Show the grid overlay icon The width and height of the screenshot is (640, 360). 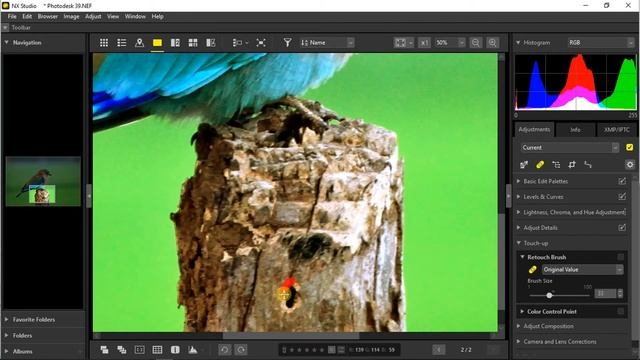157,350
